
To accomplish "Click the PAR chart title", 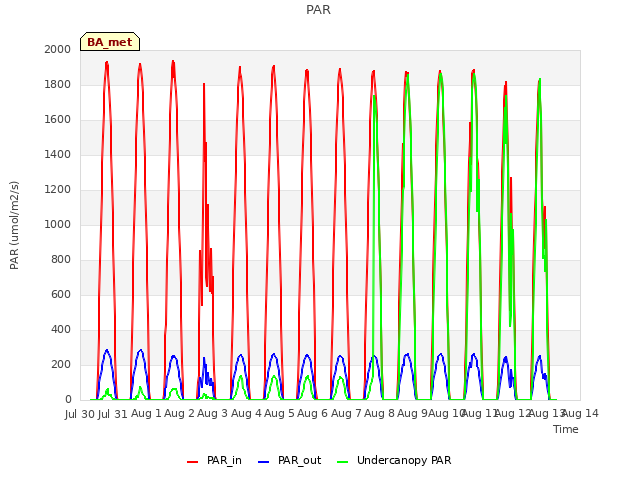I will 318,9.
